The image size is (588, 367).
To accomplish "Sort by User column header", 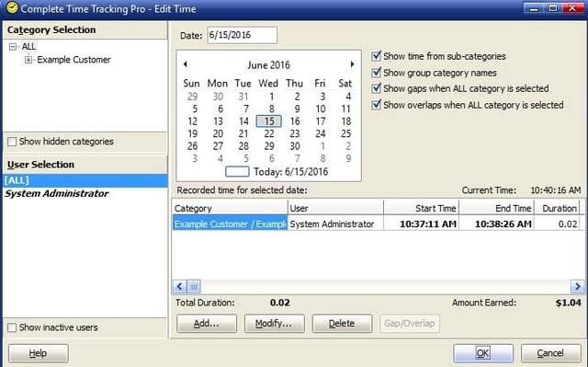I will pos(335,208).
